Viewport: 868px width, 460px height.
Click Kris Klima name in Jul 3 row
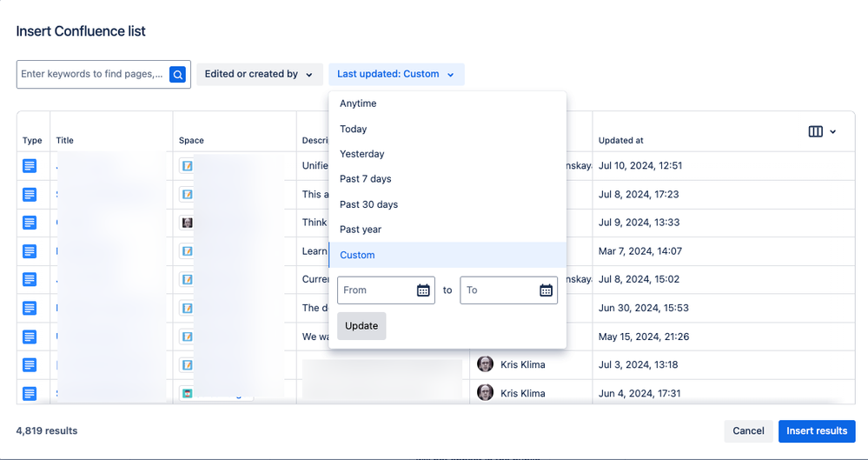click(x=522, y=364)
